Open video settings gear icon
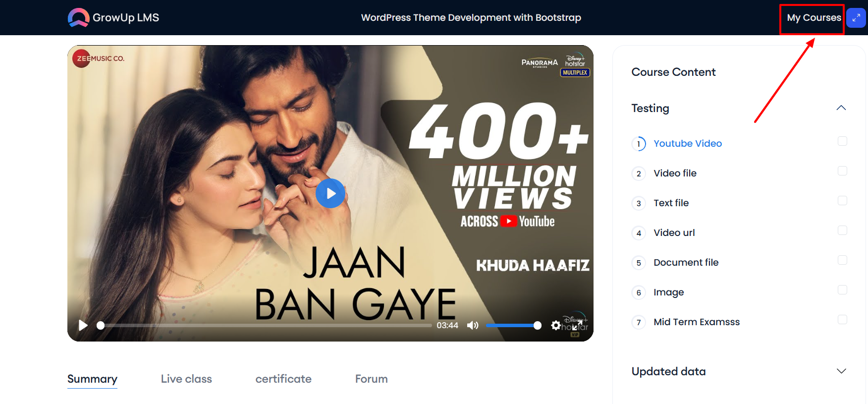This screenshot has width=868, height=404. click(556, 325)
